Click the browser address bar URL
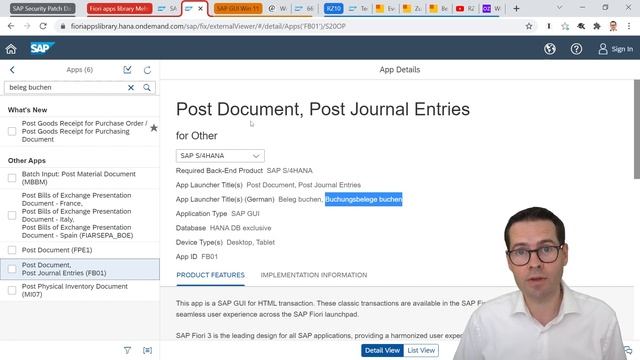Viewport: 640px width, 360px height. point(208,26)
